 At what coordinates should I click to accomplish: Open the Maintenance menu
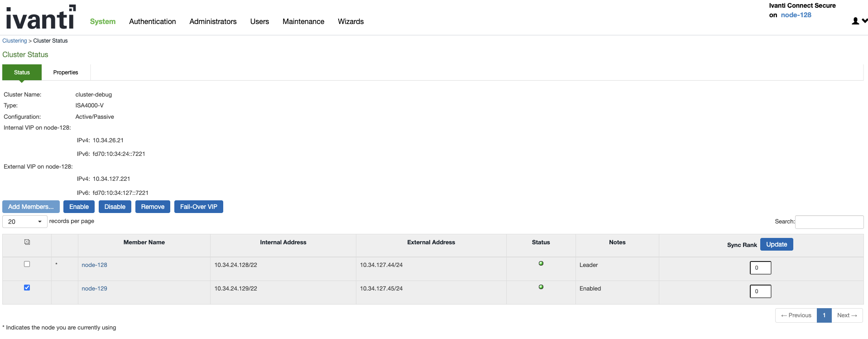click(303, 21)
